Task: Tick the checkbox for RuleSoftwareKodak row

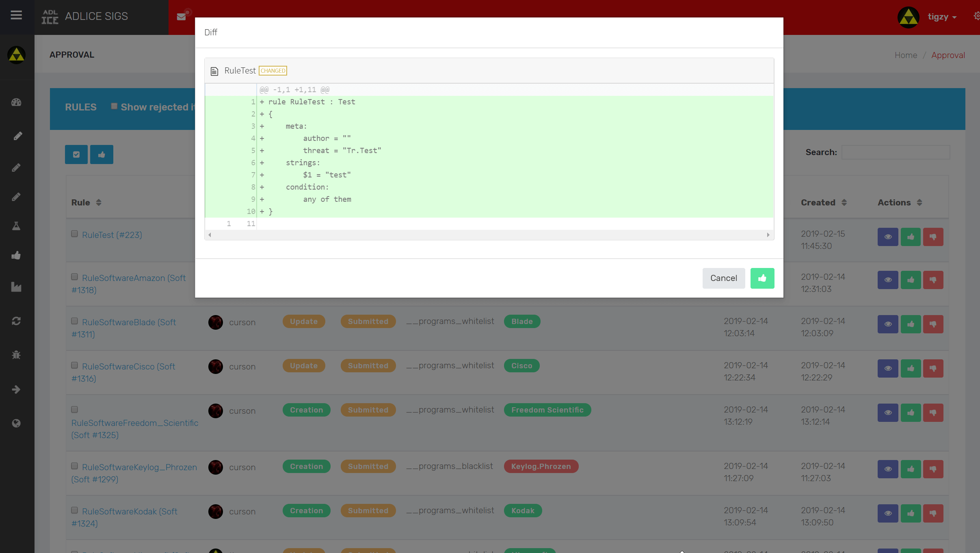Action: point(74,510)
